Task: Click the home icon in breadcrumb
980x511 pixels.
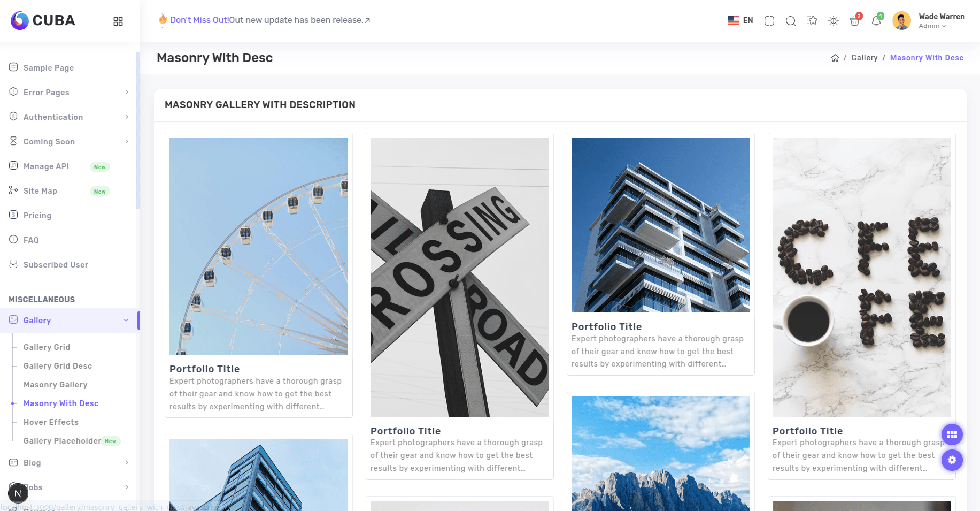Action: [835, 58]
